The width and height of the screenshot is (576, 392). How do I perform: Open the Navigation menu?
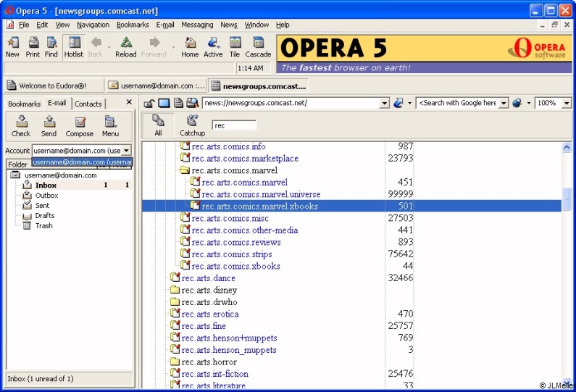pos(93,25)
